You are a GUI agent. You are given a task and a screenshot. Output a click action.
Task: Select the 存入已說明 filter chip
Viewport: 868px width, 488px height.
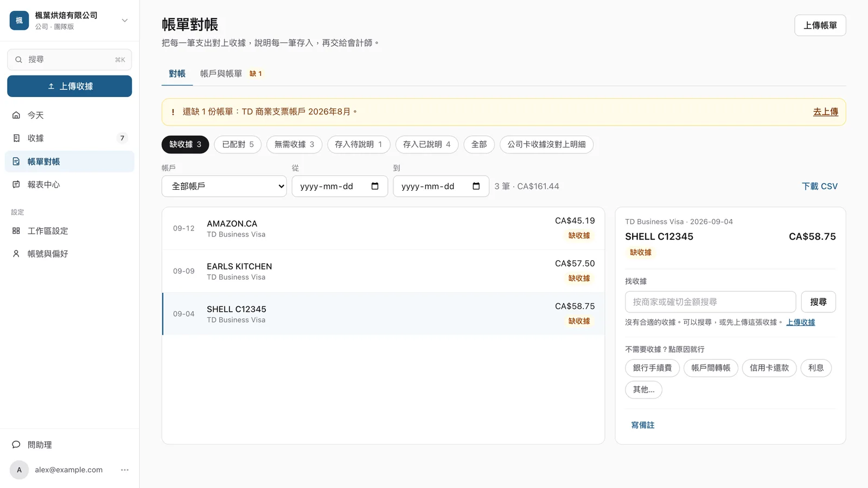pyautogui.click(x=426, y=144)
